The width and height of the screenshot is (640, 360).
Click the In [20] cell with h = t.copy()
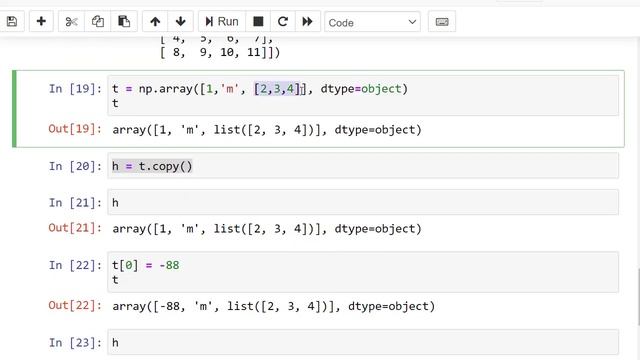(363, 166)
